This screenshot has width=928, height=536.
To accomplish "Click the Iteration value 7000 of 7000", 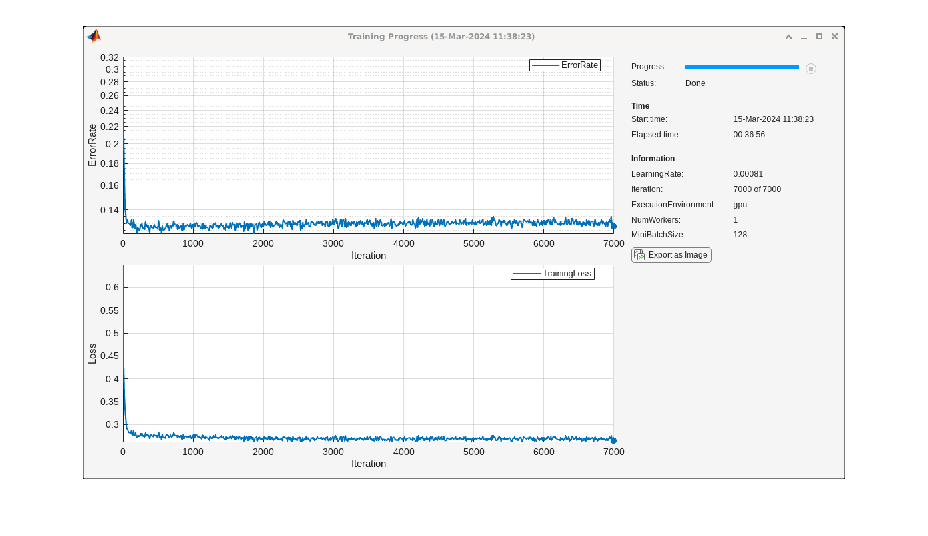I will (x=757, y=188).
